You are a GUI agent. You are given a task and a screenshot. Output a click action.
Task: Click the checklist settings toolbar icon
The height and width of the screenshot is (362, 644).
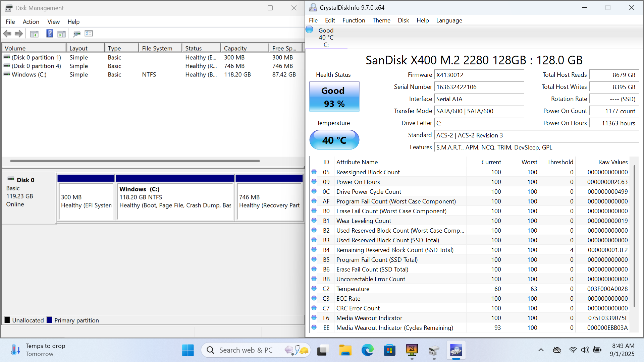(89, 34)
